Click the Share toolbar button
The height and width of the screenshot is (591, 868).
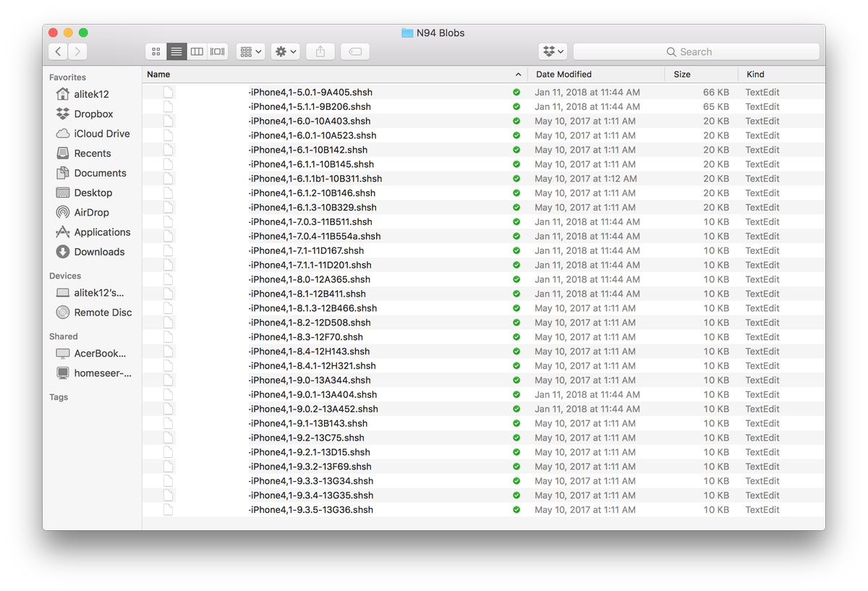tap(320, 51)
